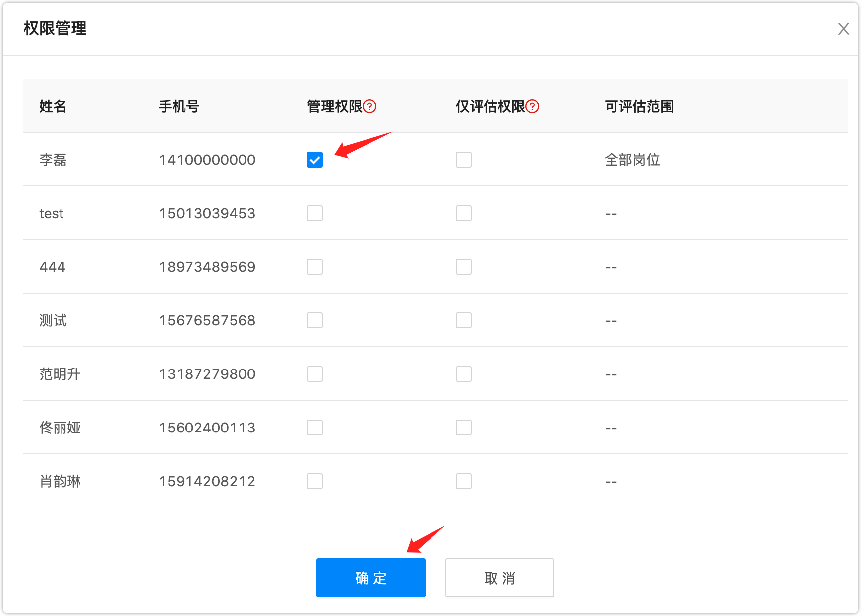This screenshot has height=616, width=861.
Task: Select phone number 15914208212
Action: pyautogui.click(x=207, y=481)
